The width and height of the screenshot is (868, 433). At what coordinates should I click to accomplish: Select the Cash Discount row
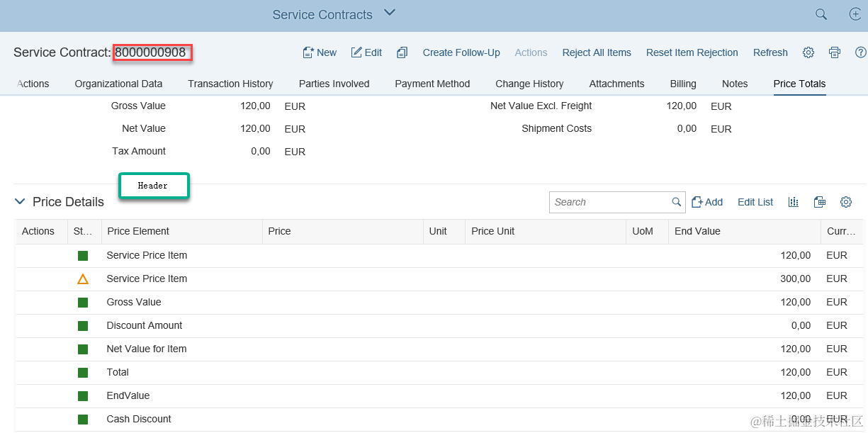point(439,420)
